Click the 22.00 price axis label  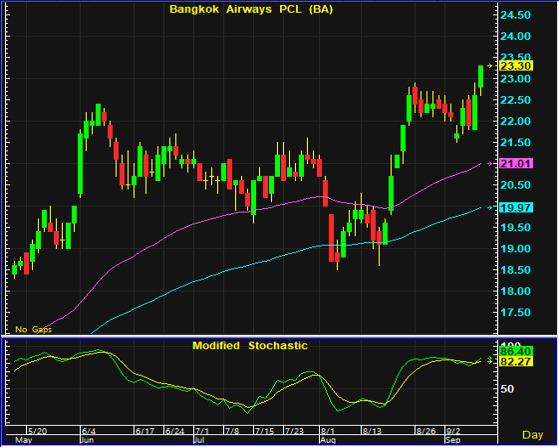click(516, 121)
